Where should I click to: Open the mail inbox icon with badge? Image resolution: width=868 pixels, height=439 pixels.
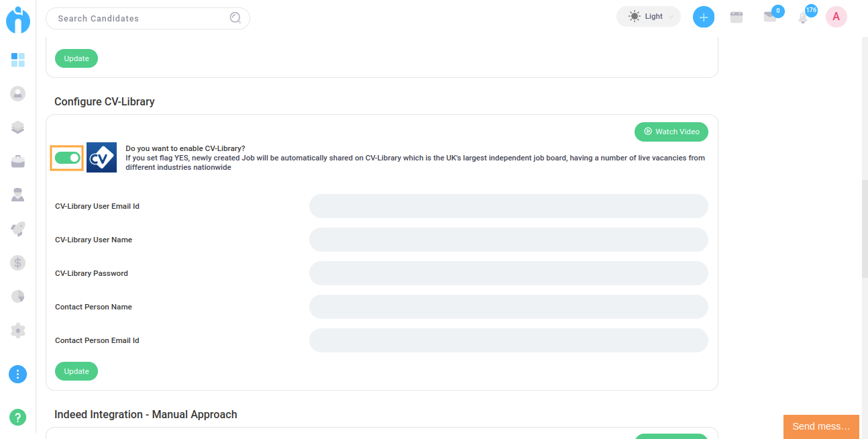coord(770,17)
